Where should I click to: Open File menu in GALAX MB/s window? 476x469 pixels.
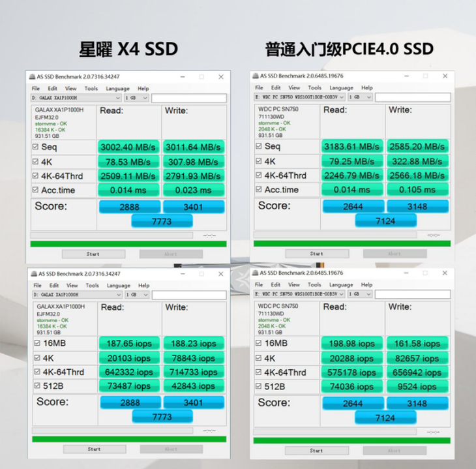coord(36,89)
